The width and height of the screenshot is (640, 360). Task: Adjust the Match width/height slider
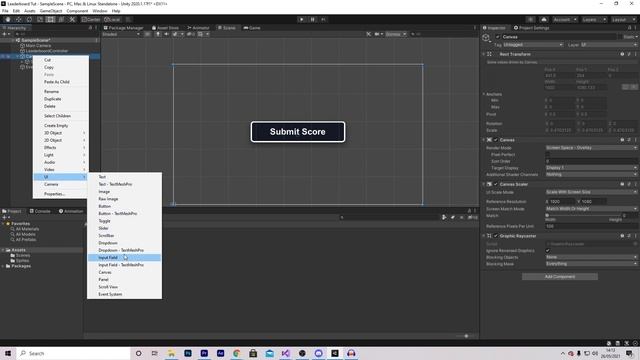584,216
